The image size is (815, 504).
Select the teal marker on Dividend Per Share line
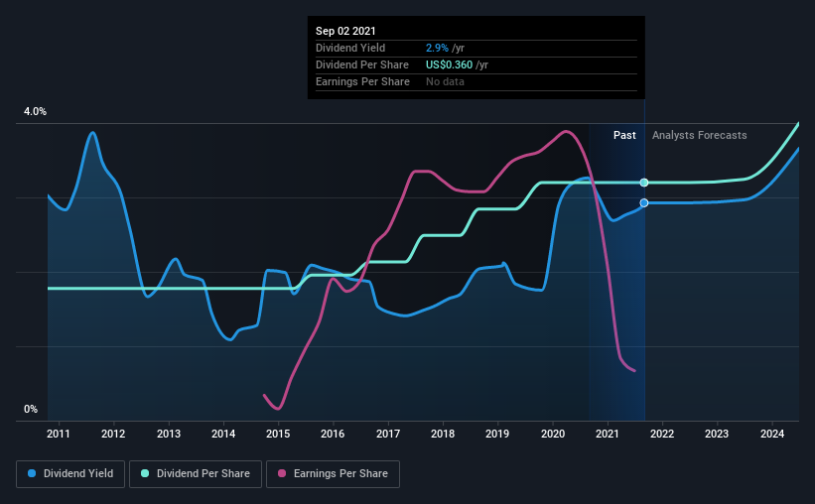coord(644,183)
